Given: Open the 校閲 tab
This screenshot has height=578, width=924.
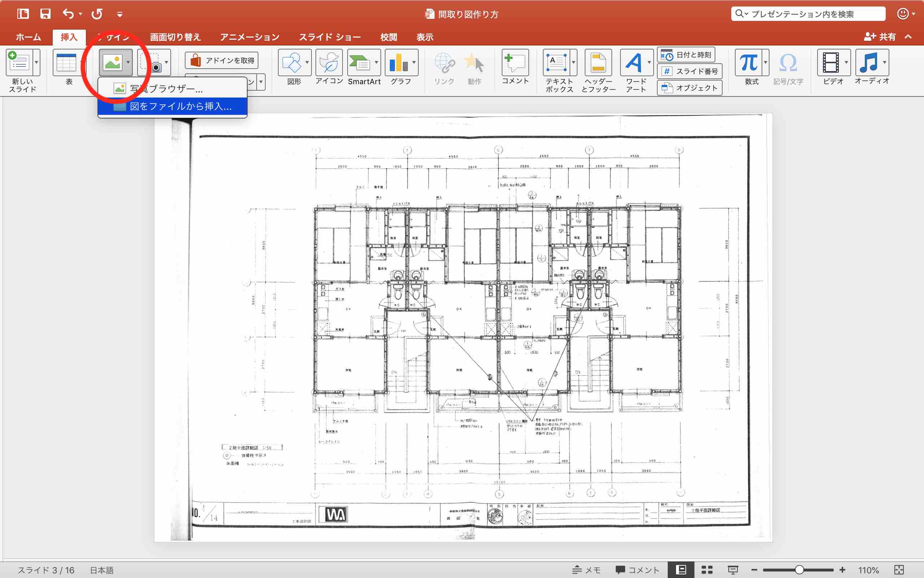Looking at the screenshot, I should point(389,37).
